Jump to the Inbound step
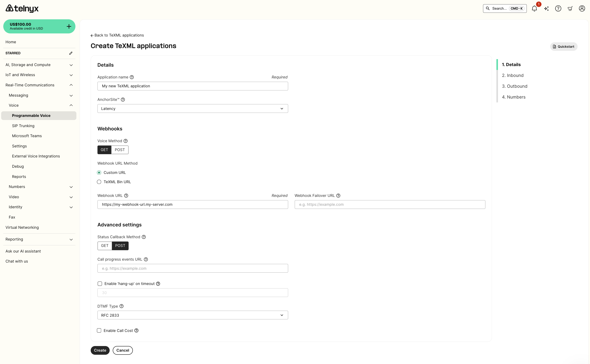 click(512, 75)
